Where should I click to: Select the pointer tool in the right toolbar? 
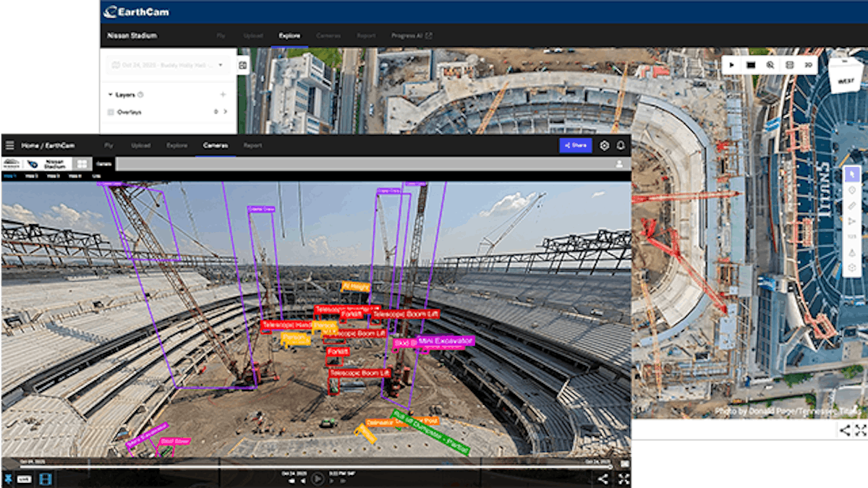click(852, 174)
